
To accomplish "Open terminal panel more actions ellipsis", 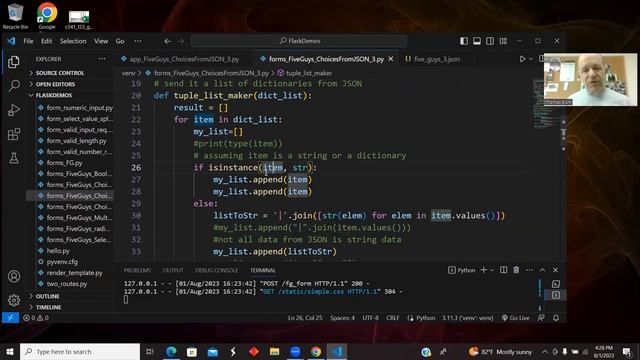I will pos(529,270).
